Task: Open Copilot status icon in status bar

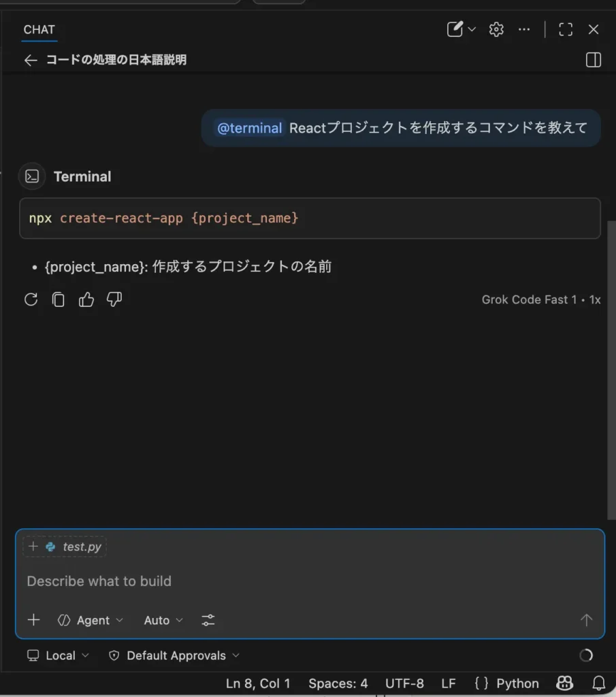Action: (x=565, y=683)
